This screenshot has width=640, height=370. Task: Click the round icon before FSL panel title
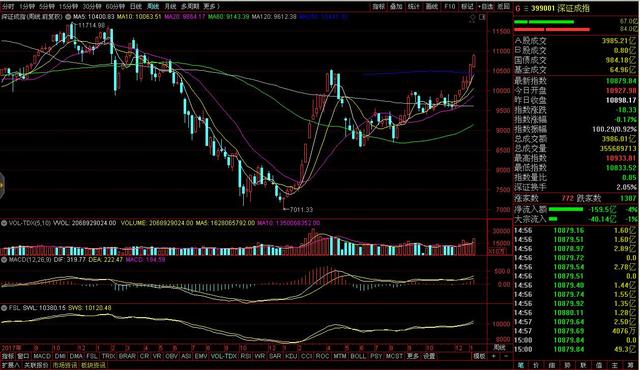pos(4,308)
